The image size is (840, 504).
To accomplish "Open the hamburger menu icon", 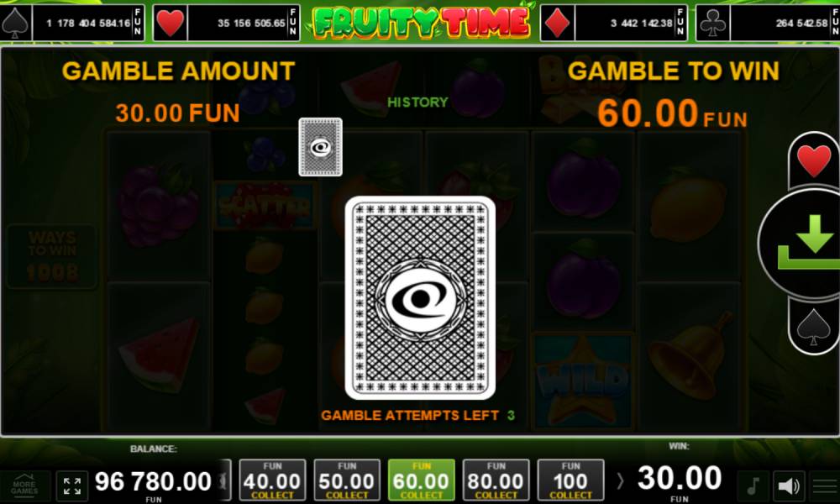I will click(x=825, y=486).
